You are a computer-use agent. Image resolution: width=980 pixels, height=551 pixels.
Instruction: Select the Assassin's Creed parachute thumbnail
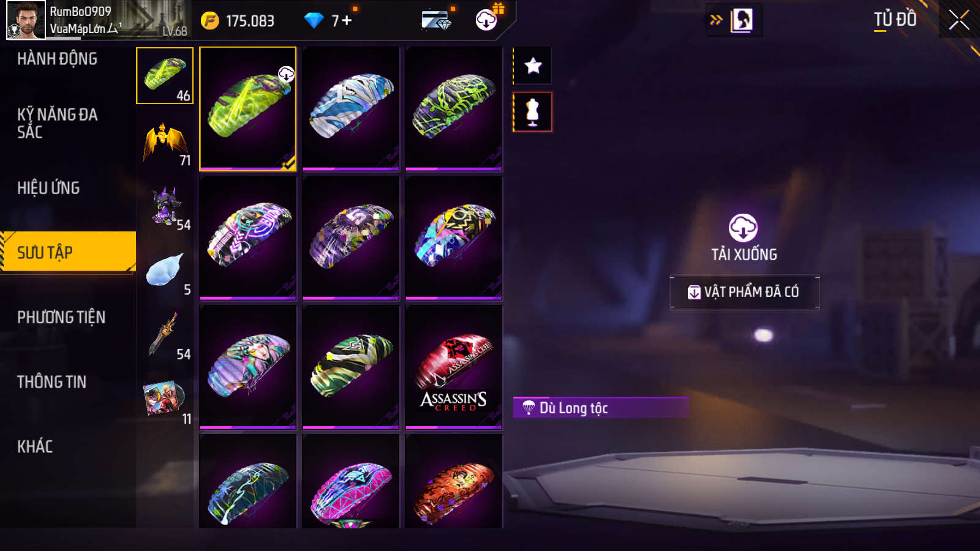[454, 367]
